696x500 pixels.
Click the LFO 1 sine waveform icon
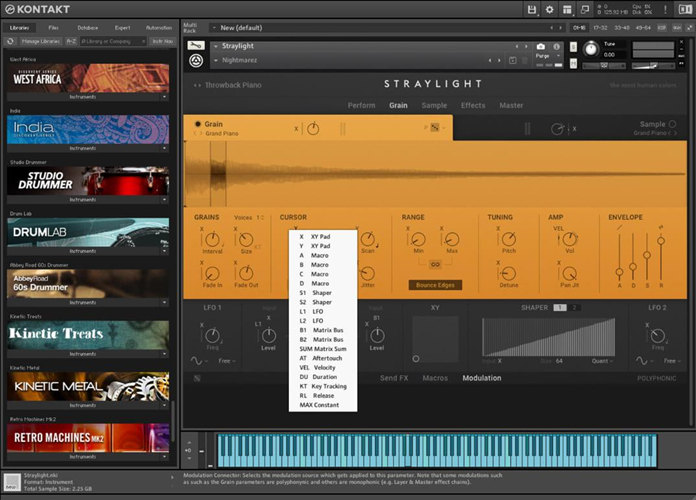(x=195, y=360)
